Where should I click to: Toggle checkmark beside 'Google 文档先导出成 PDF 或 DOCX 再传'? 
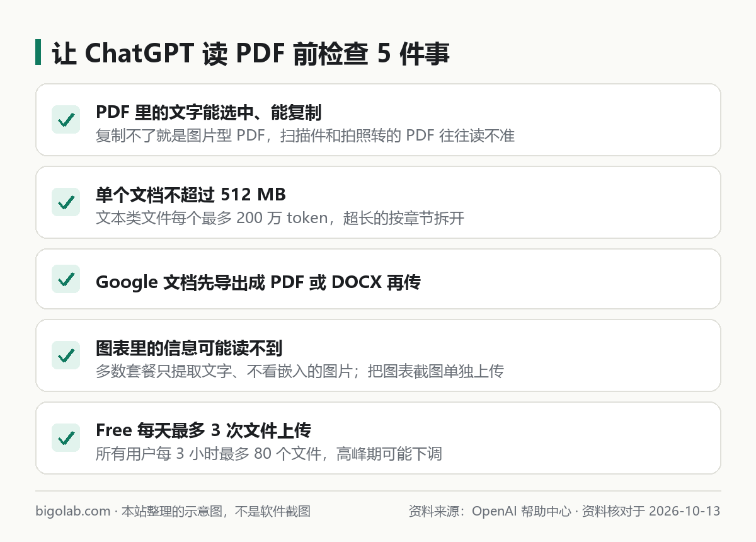pos(66,279)
